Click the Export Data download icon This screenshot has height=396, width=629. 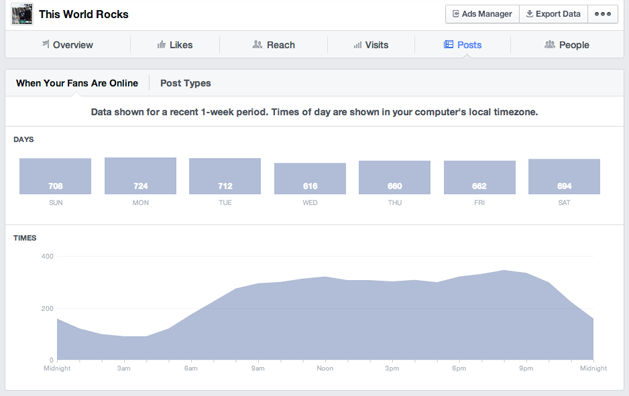[x=530, y=14]
